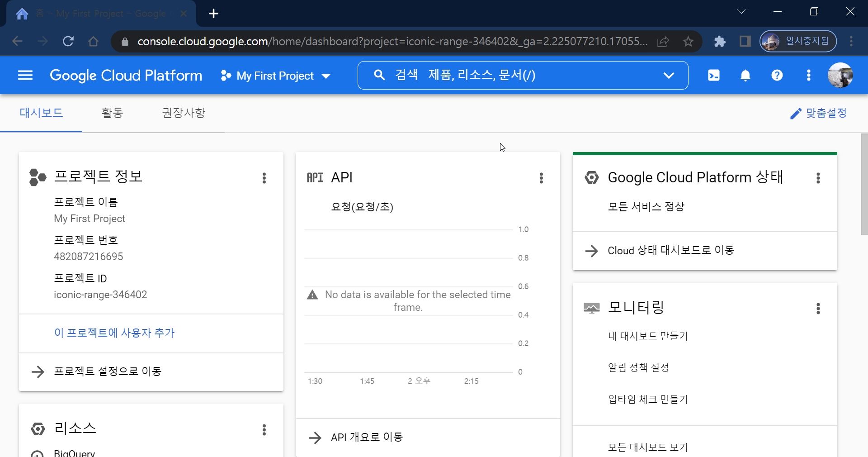
Task: Bookmark this page with the star icon
Action: [688, 42]
